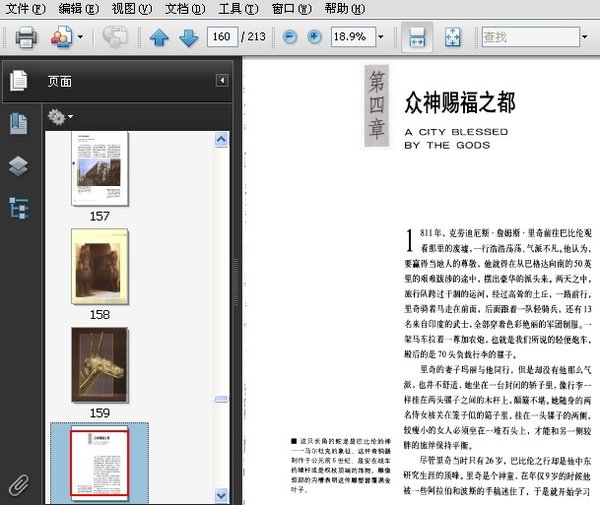Open the attachments paperclip panel
Screen dimensions: 600x505
(18, 485)
